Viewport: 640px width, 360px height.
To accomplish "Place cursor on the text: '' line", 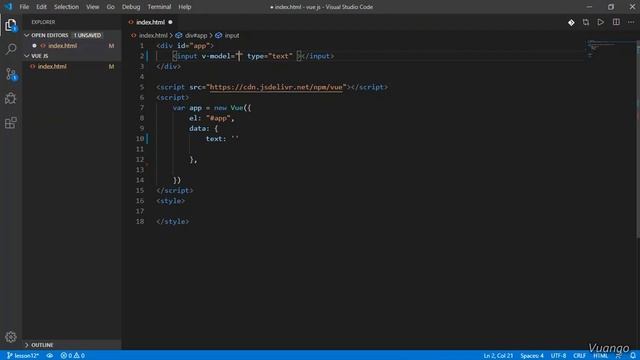I will 222,139.
